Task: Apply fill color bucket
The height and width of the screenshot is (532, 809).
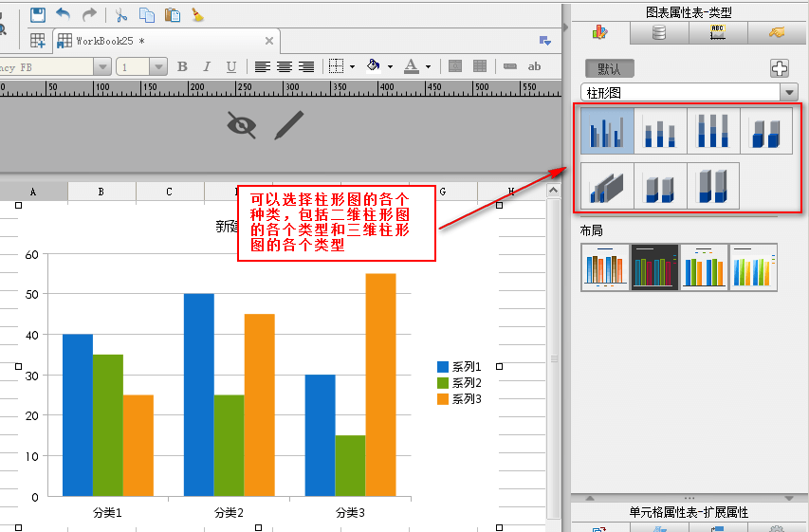Action: [x=374, y=65]
